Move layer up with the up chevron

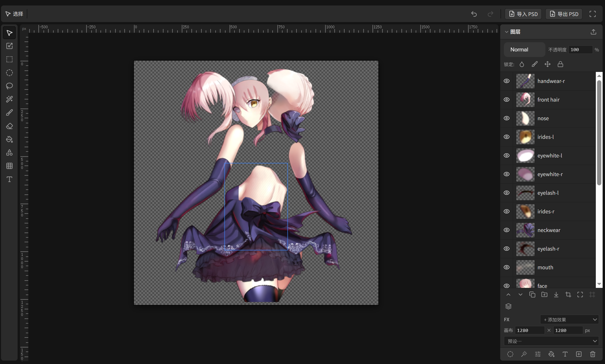click(508, 295)
